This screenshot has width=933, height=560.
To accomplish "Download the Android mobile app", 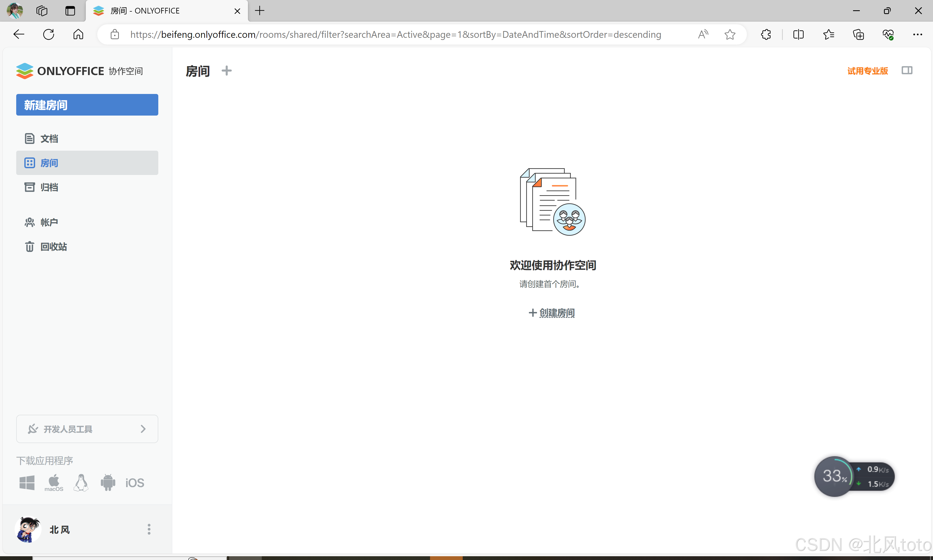I will [x=108, y=482].
